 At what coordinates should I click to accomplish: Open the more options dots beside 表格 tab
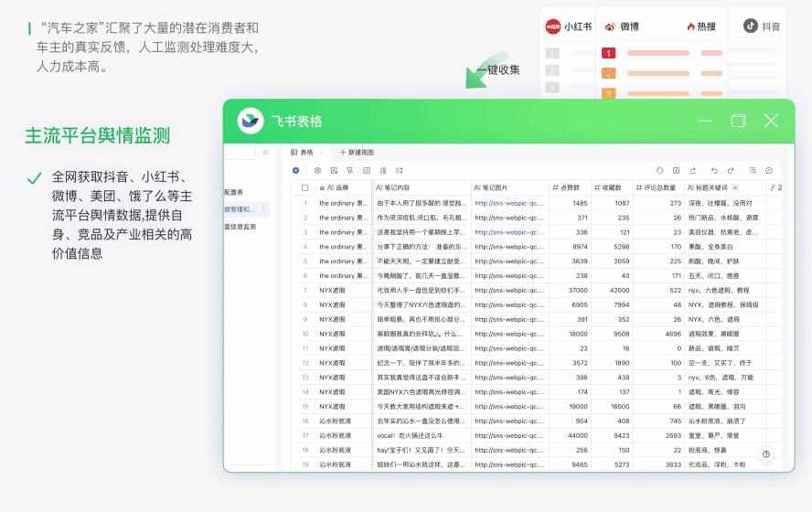pos(322,152)
